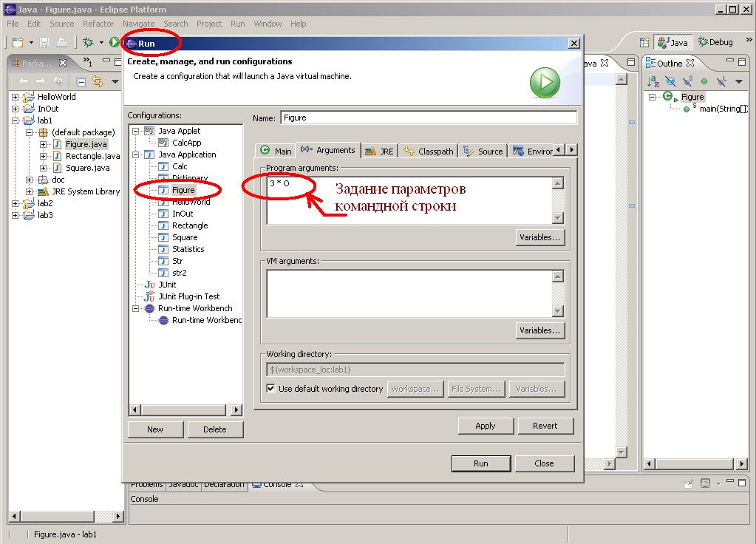Click the Debug bug toolbar icon
Viewport: 756px width, 544px height.
(88, 42)
